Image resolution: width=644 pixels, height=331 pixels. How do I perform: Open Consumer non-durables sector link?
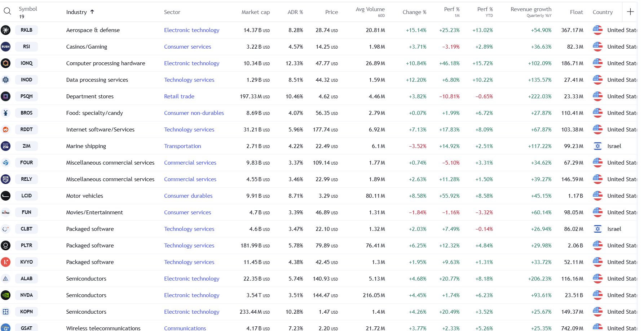pos(194,113)
